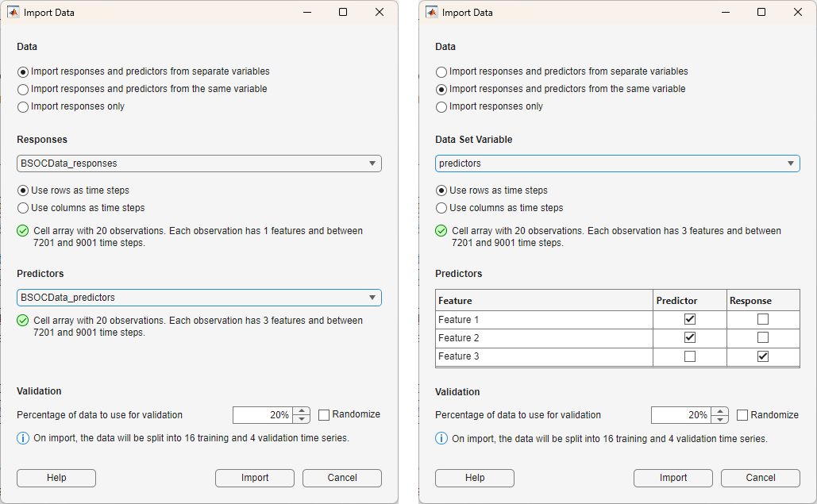Viewport: 817px width, 504px height.
Task: Select the Import responses only option
Action: 24,107
